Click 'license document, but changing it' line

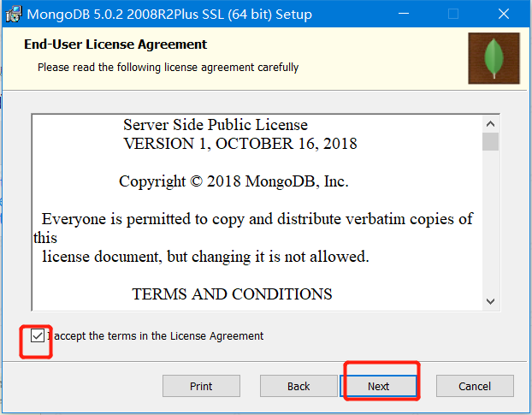click(x=205, y=257)
